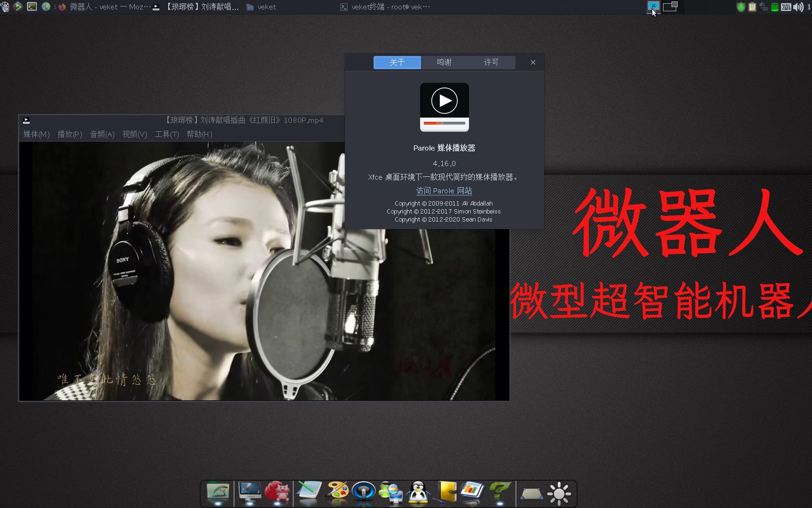Close the Parole About dialog
The width and height of the screenshot is (812, 508).
click(x=533, y=62)
